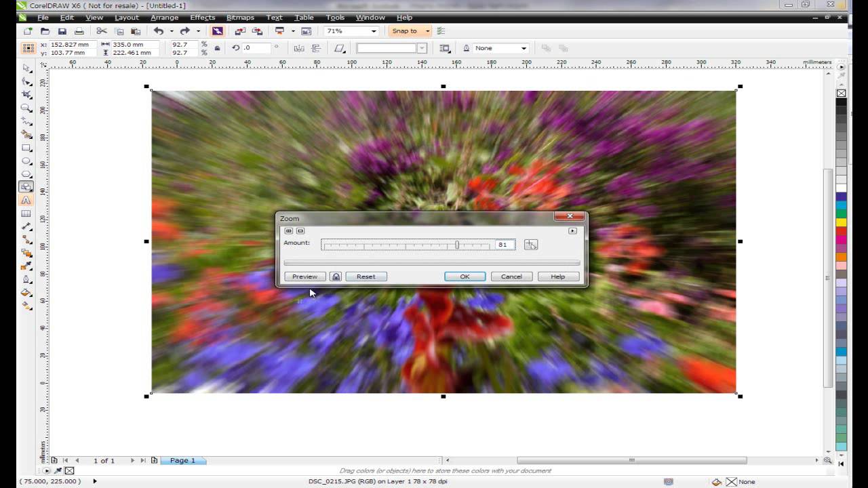Toggle the object origin grid button

(x=28, y=48)
